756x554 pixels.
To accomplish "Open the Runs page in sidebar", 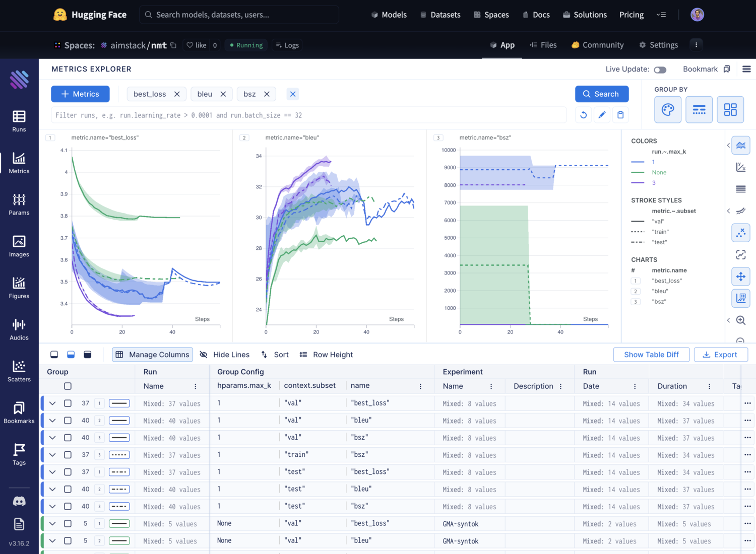I will coord(19,121).
